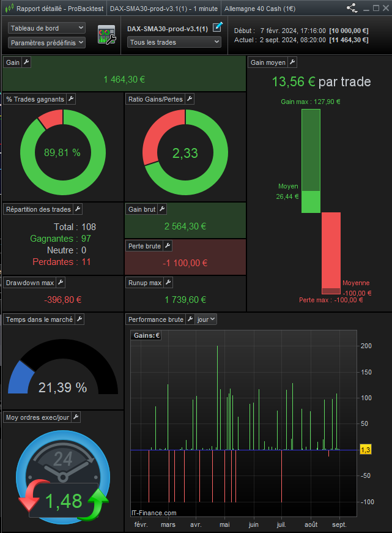Click the 1 739,60 € runup value
This screenshot has width=392, height=533.
[185, 300]
